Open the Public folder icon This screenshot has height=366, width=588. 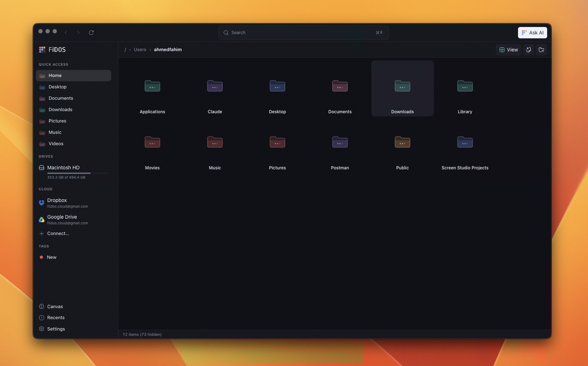[403, 142]
